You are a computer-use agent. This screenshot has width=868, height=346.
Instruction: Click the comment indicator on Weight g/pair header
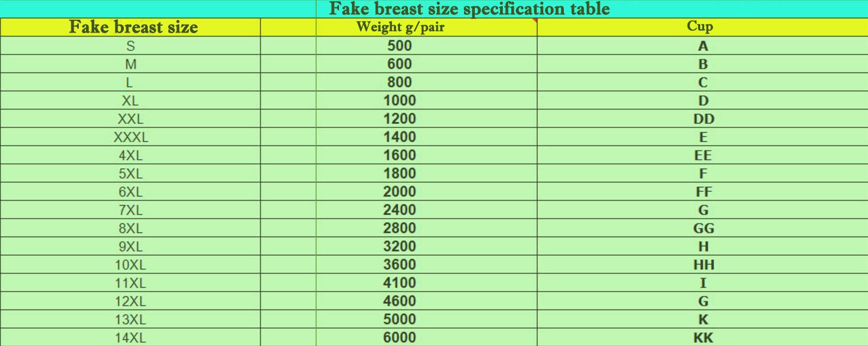(535, 21)
